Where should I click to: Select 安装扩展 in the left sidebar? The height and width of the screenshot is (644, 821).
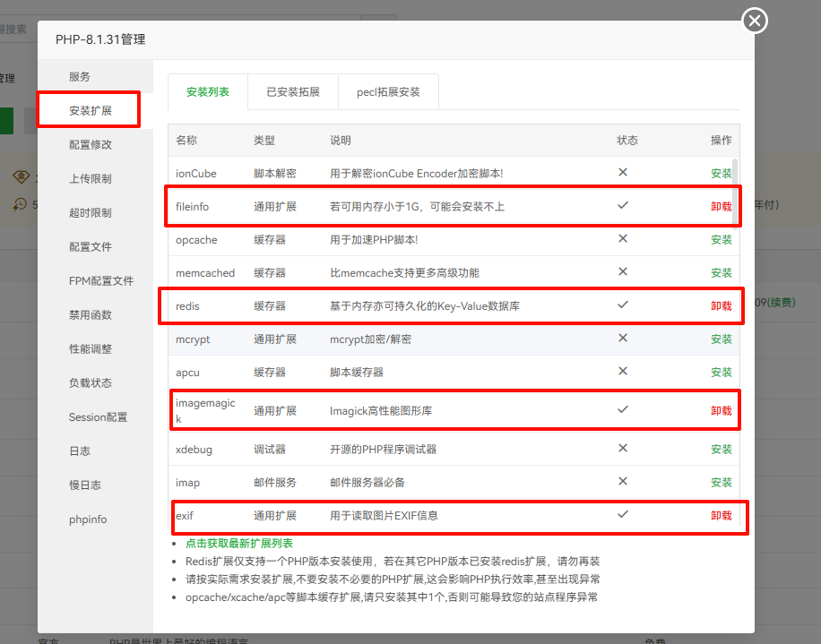[x=90, y=111]
